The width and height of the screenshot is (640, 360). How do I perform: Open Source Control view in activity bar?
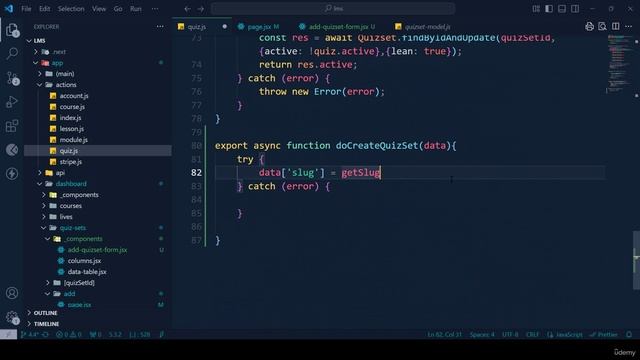point(12,78)
